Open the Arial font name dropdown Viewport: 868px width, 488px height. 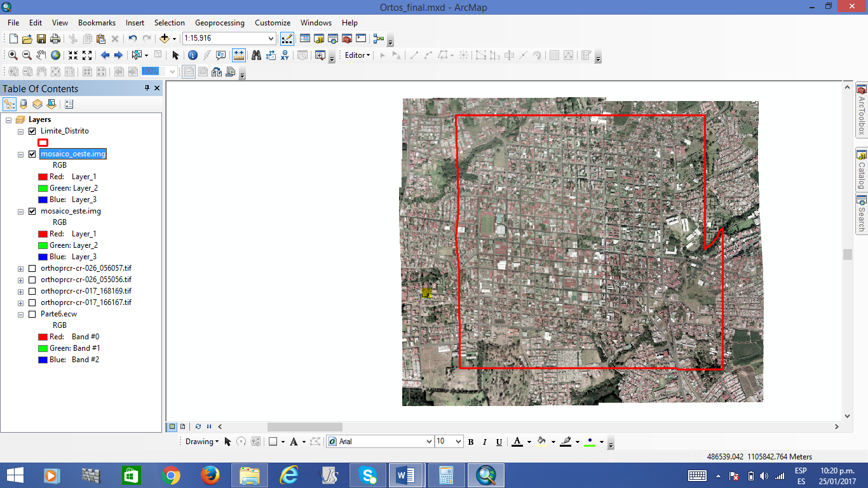[x=428, y=442]
